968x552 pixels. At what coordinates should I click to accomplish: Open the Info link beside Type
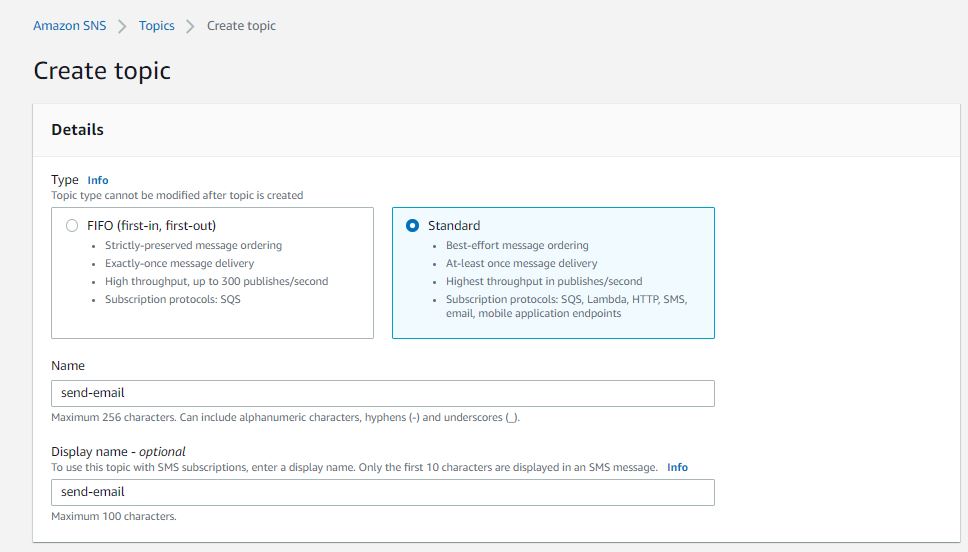[x=98, y=180]
